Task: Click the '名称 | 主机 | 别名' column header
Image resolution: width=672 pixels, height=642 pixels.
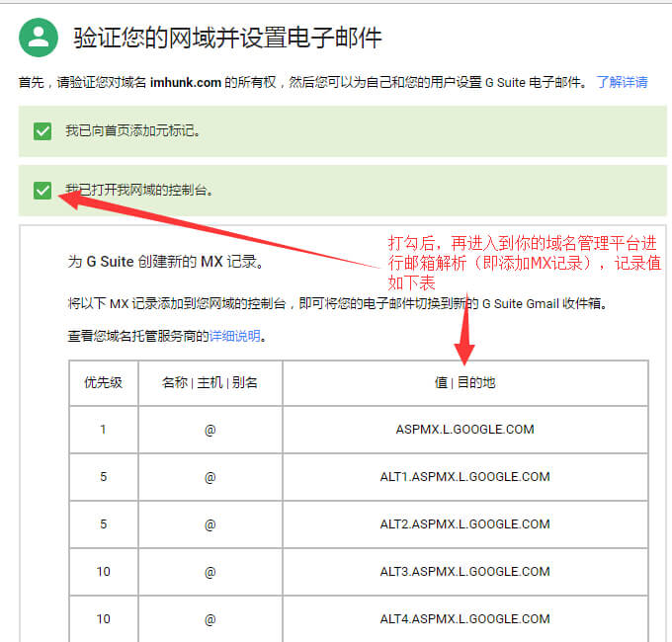Action: 210,382
